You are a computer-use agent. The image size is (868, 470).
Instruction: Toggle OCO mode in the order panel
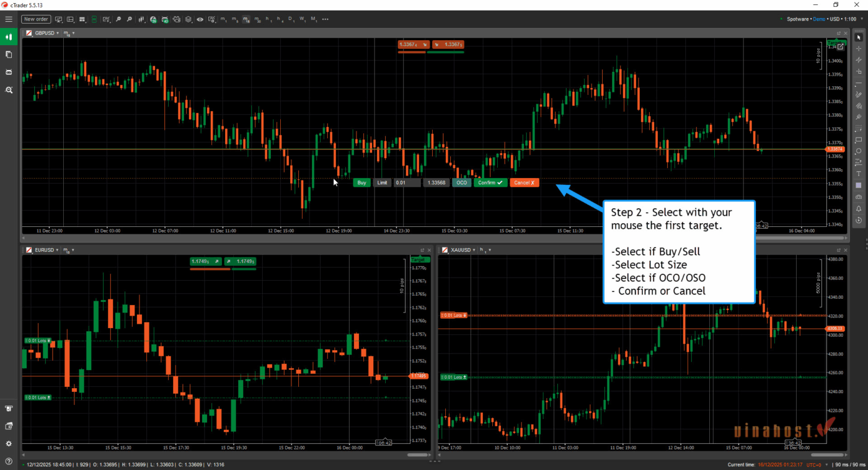pos(461,182)
